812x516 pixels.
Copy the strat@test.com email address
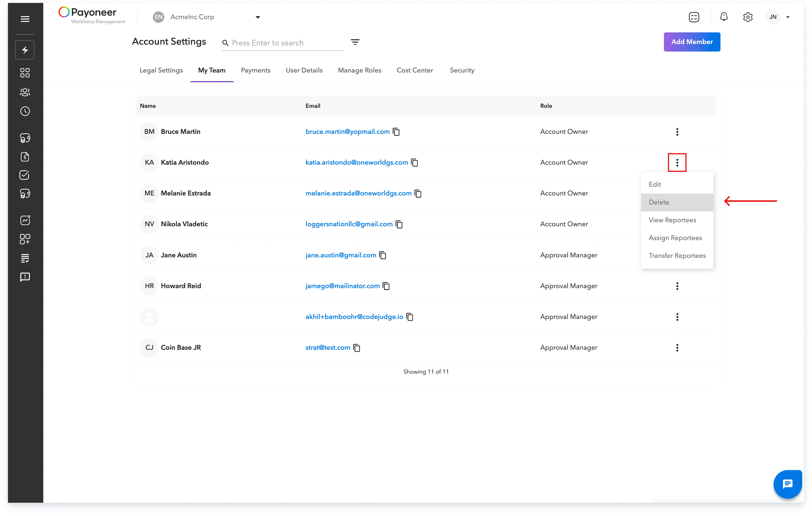coord(356,348)
